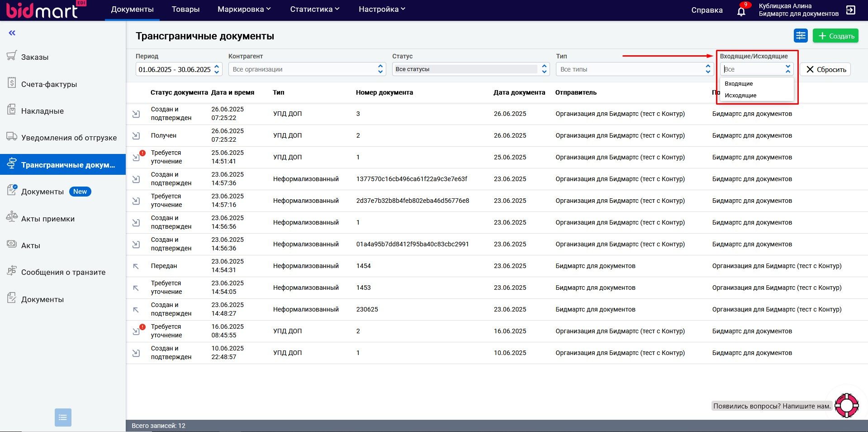Open Уведомления об отгрузке truck icon
The image size is (868, 432).
[x=12, y=136]
